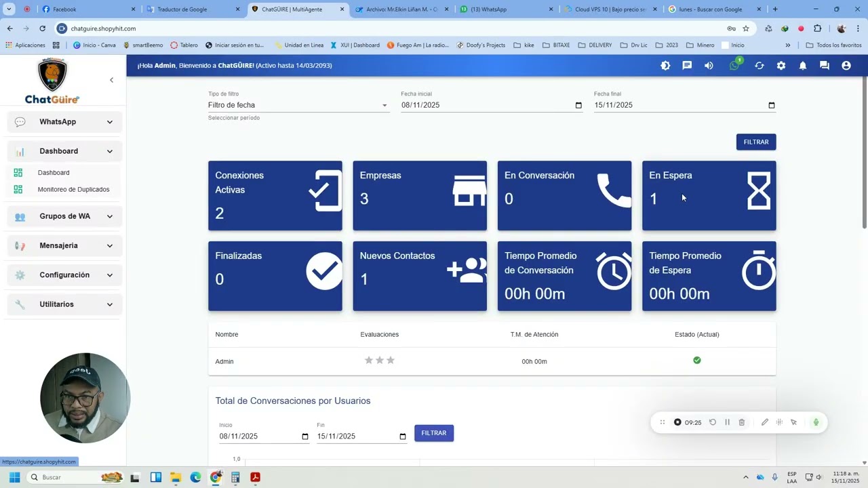The height and width of the screenshot is (488, 868).
Task: Click the Windows taskbar search box
Action: pos(76,477)
